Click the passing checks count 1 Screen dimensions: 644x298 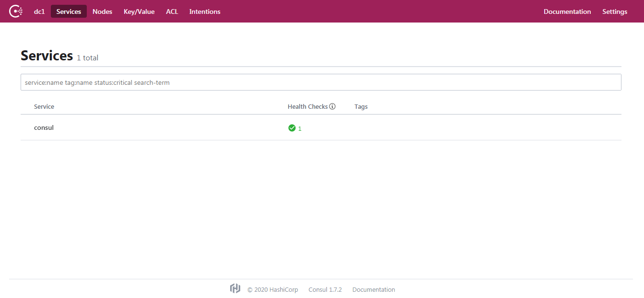(x=300, y=128)
